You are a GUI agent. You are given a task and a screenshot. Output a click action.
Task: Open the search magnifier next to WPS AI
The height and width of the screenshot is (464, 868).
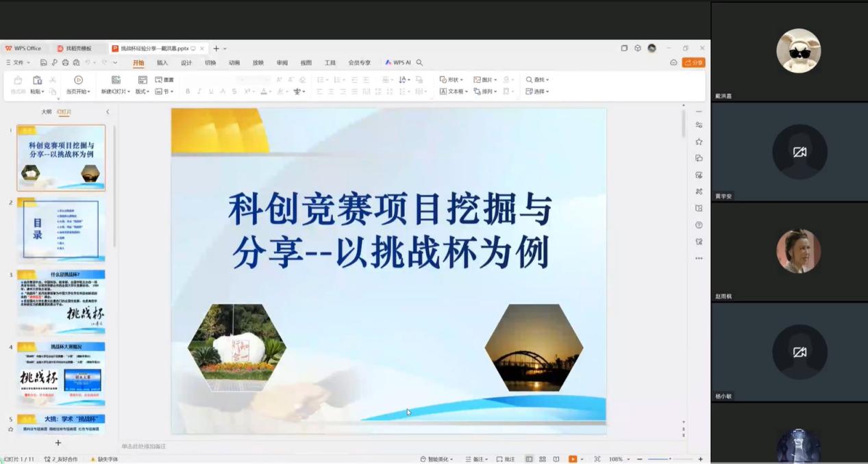click(x=419, y=63)
